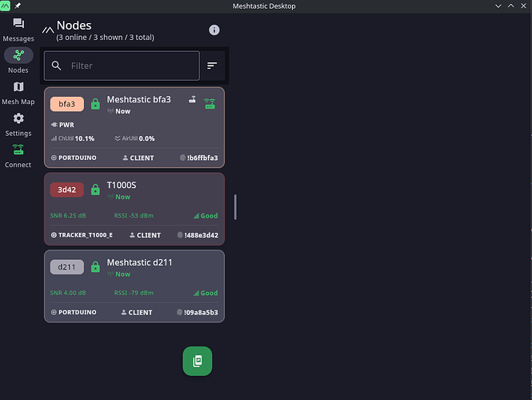Click node ID !488e3d42
Viewport: 532px width, 400px height.
pos(198,235)
